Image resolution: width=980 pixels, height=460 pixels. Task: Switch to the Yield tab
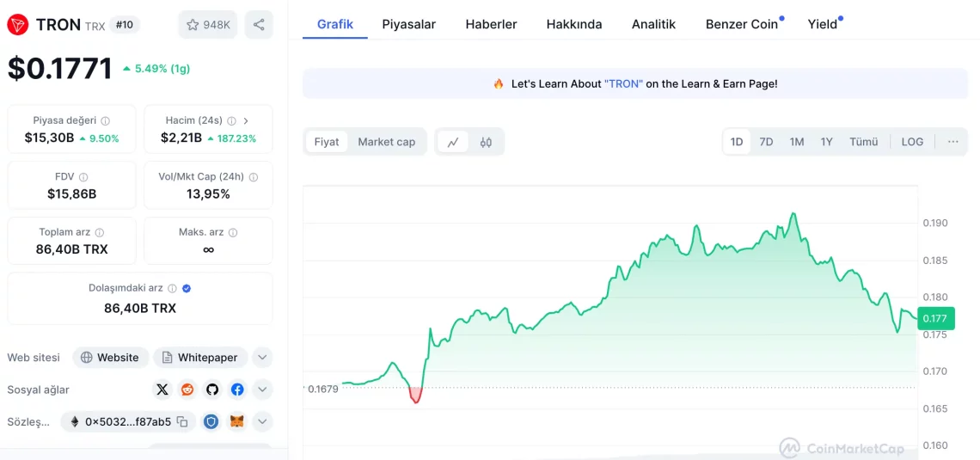coord(822,24)
